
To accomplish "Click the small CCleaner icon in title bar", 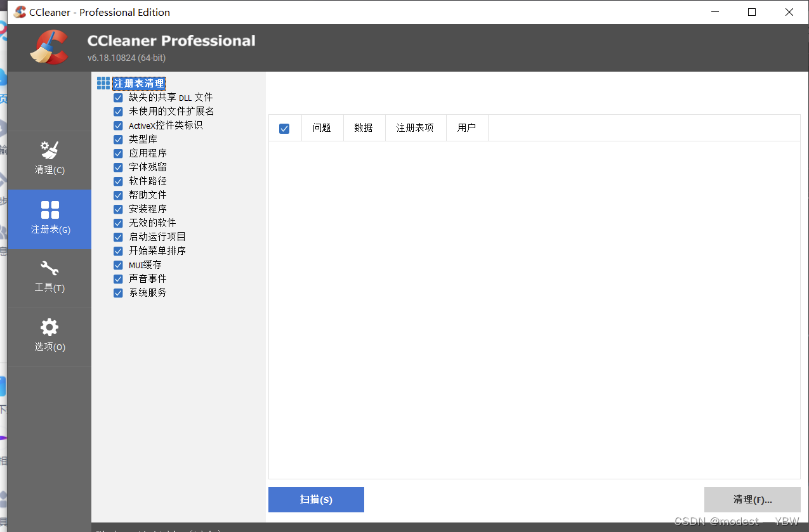I will pos(20,12).
